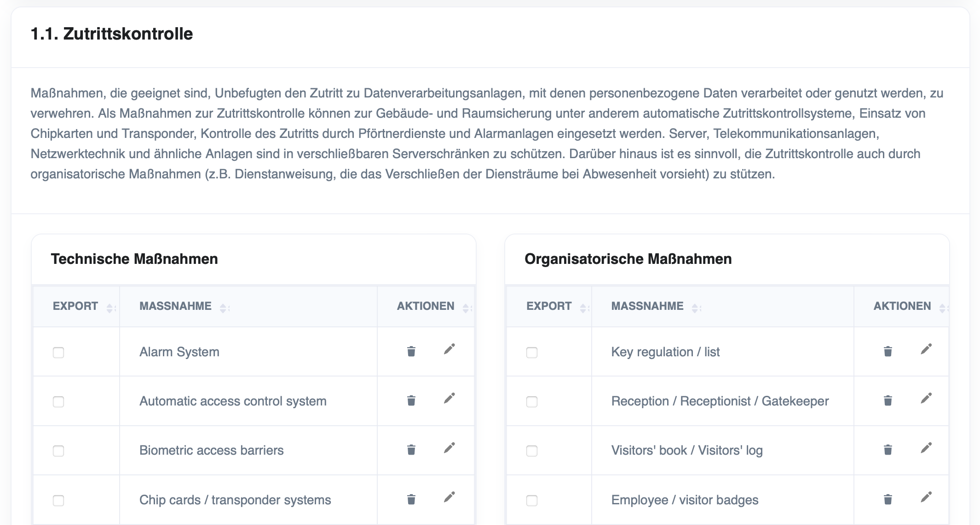980x525 pixels.
Task: Sort technical table by Aktionen column
Action: 426,306
